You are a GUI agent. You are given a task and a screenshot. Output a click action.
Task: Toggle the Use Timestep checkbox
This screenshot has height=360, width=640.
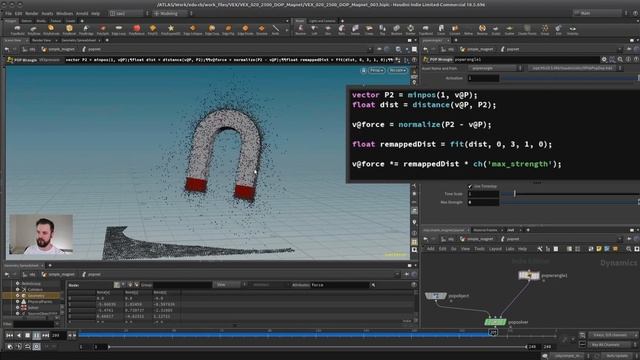(470, 186)
